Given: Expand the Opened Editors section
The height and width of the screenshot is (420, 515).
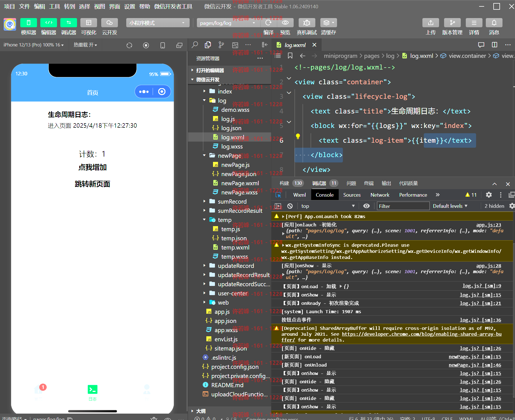Looking at the screenshot, I should pyautogui.click(x=230, y=70).
